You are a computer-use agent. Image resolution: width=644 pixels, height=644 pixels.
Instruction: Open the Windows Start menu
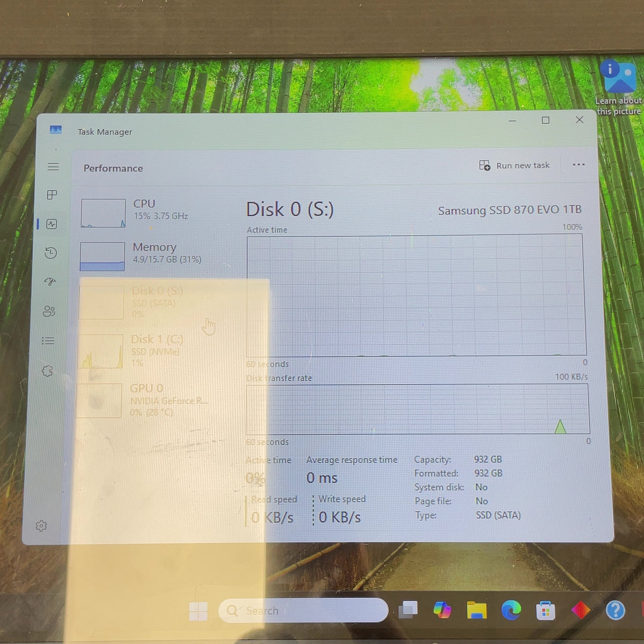pos(198,611)
